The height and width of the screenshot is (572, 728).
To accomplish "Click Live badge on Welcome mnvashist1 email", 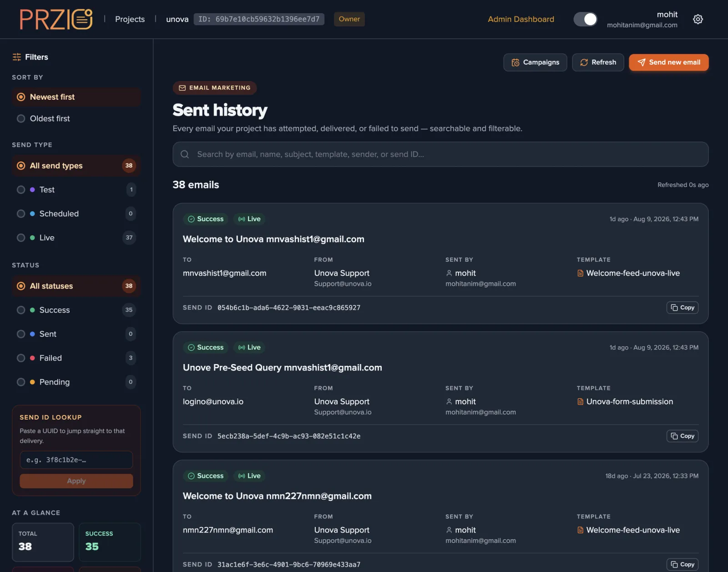I will (249, 219).
